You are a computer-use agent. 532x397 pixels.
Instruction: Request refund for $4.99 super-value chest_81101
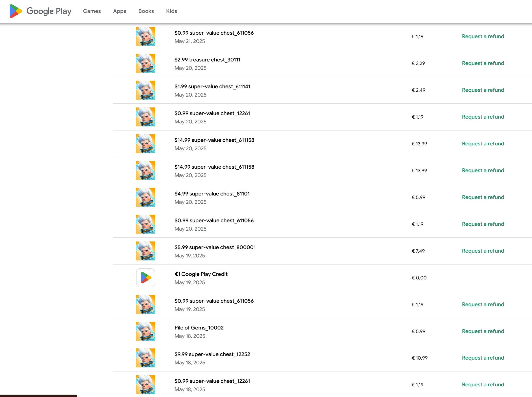pos(483,197)
